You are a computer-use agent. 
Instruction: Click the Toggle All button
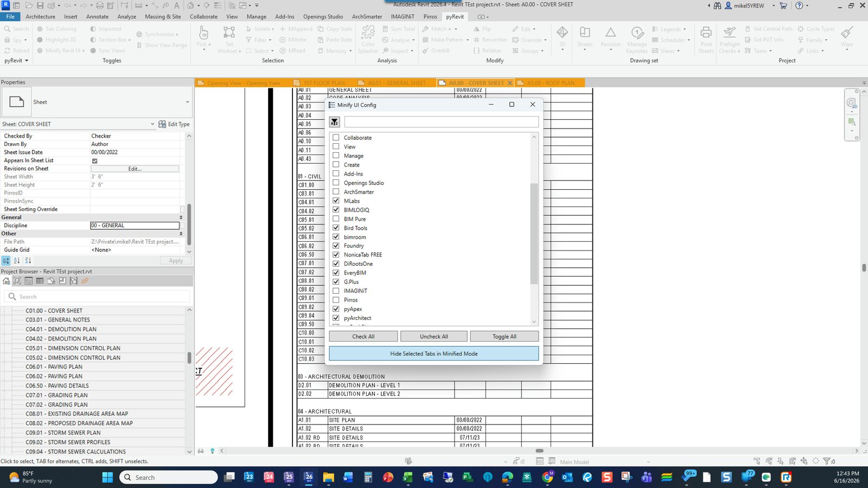coord(505,336)
